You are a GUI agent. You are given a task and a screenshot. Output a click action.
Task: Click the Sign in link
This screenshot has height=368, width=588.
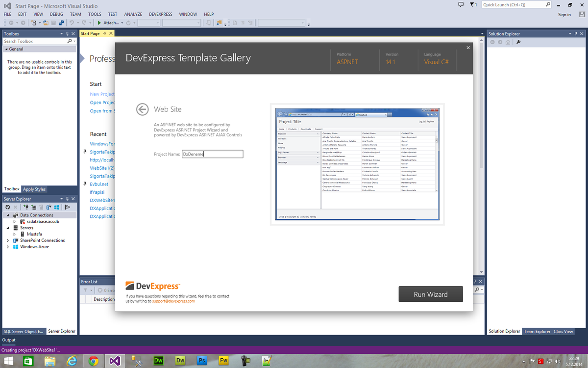click(x=564, y=15)
